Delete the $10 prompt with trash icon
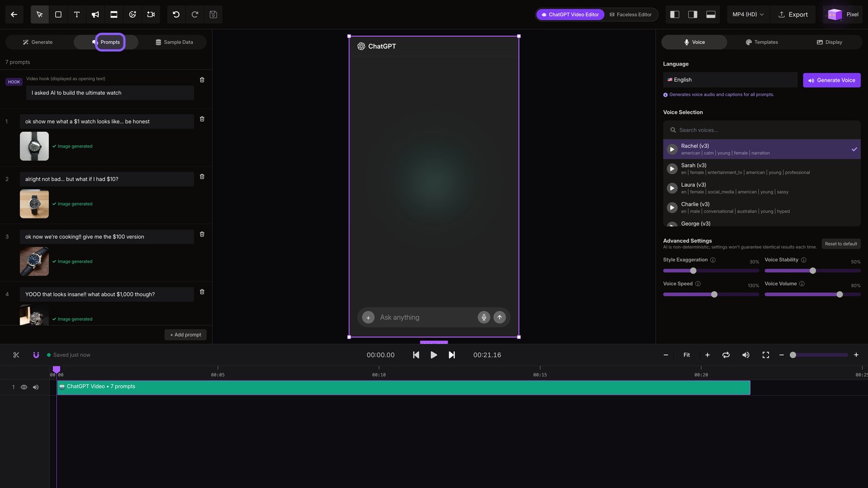The image size is (868, 488). 202,176
